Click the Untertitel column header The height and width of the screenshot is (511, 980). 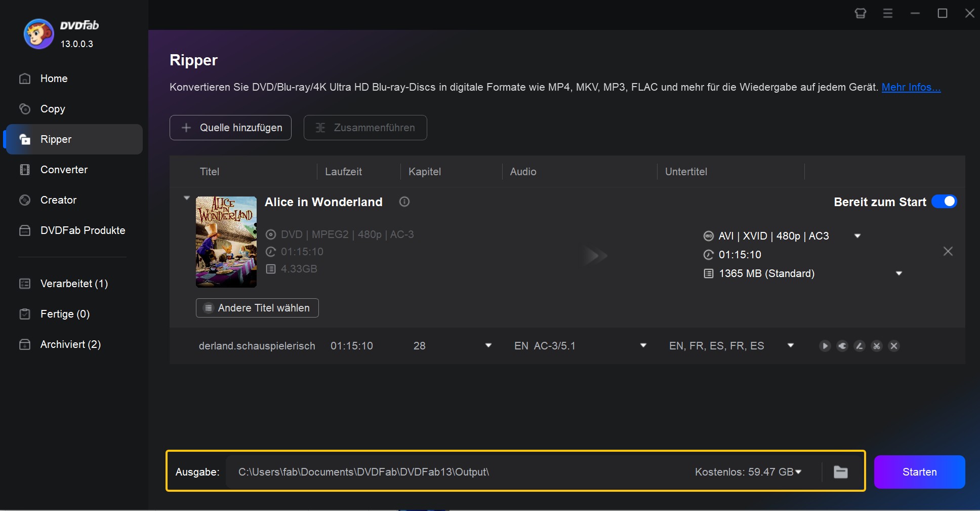tap(686, 172)
